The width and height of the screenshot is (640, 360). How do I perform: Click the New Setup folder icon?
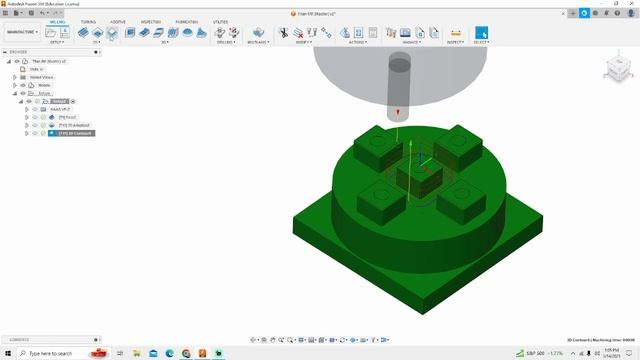pyautogui.click(x=51, y=32)
